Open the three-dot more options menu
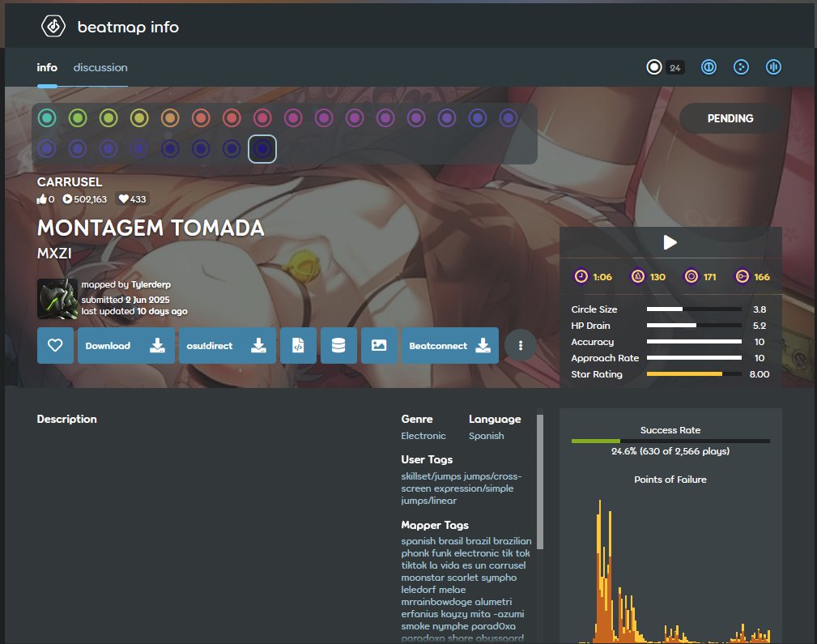817x644 pixels. coord(521,345)
